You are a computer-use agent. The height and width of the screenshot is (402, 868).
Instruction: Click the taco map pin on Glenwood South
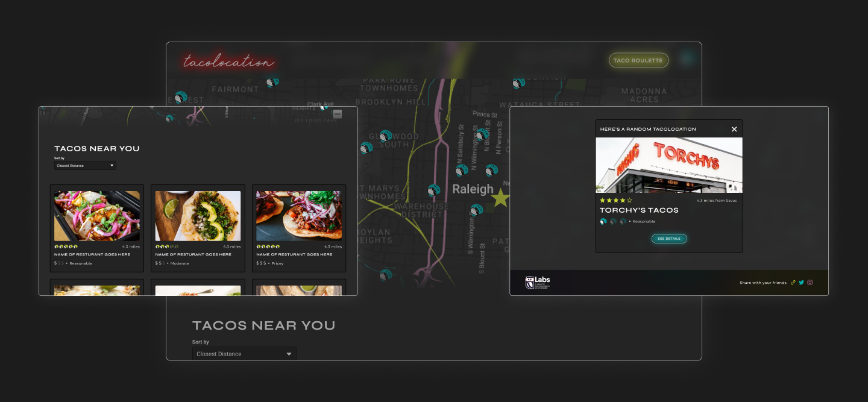click(386, 136)
